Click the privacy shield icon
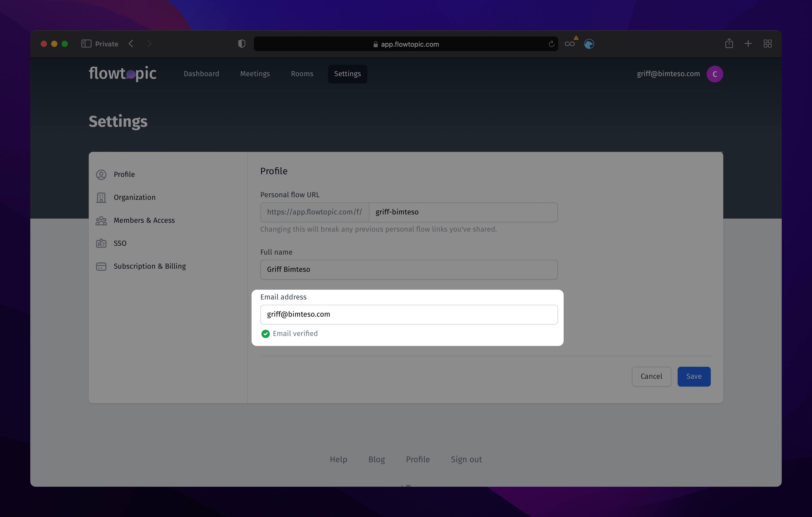 (241, 44)
